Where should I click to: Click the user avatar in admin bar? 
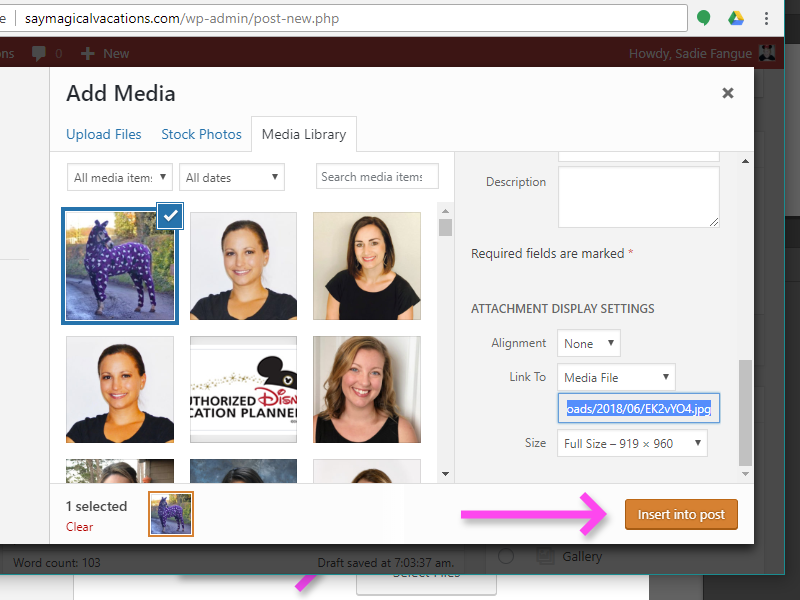(767, 53)
